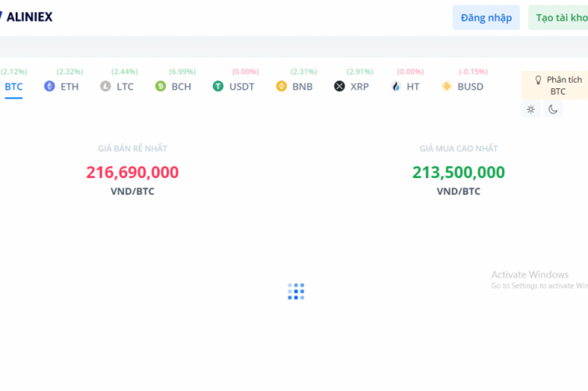Click the (-0.15%) BUSD change value

coord(474,72)
